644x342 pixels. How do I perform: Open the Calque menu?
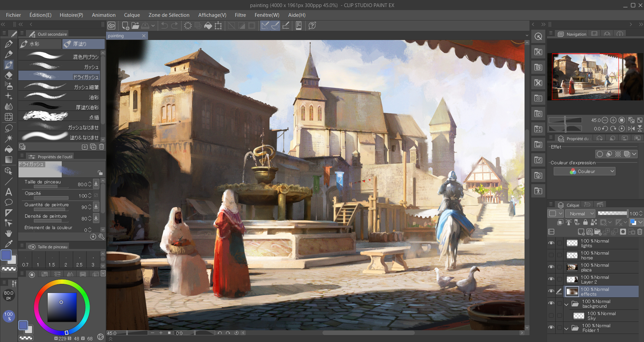point(132,15)
